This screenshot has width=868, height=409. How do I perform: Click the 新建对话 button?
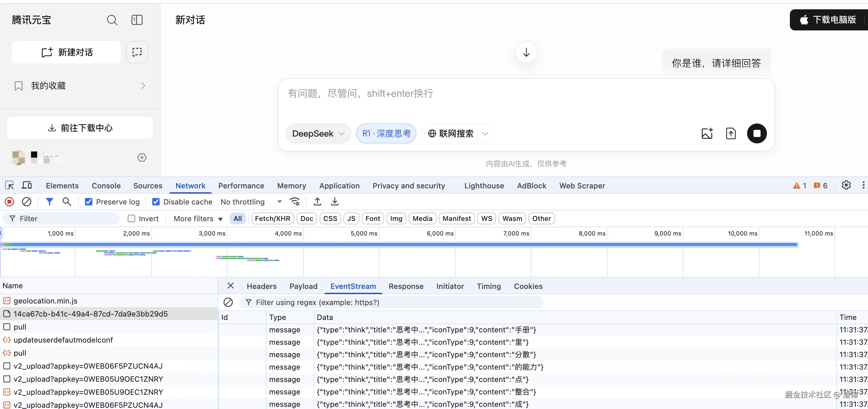(66, 52)
